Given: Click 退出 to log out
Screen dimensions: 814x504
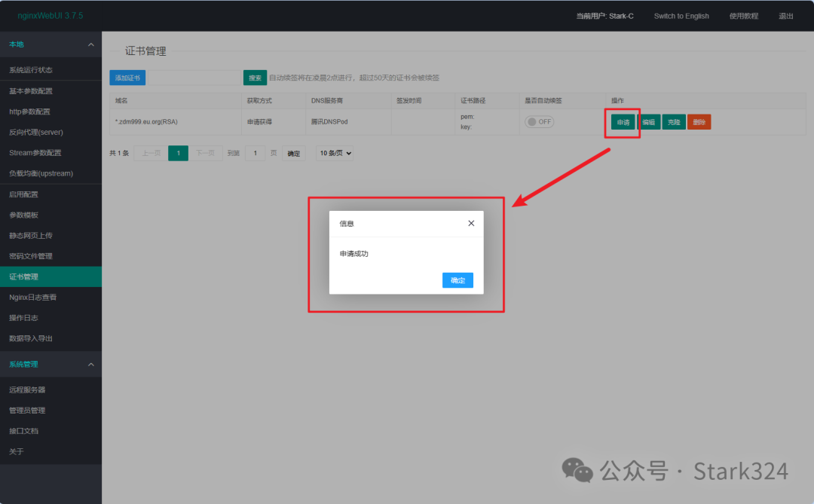Looking at the screenshot, I should [785, 16].
